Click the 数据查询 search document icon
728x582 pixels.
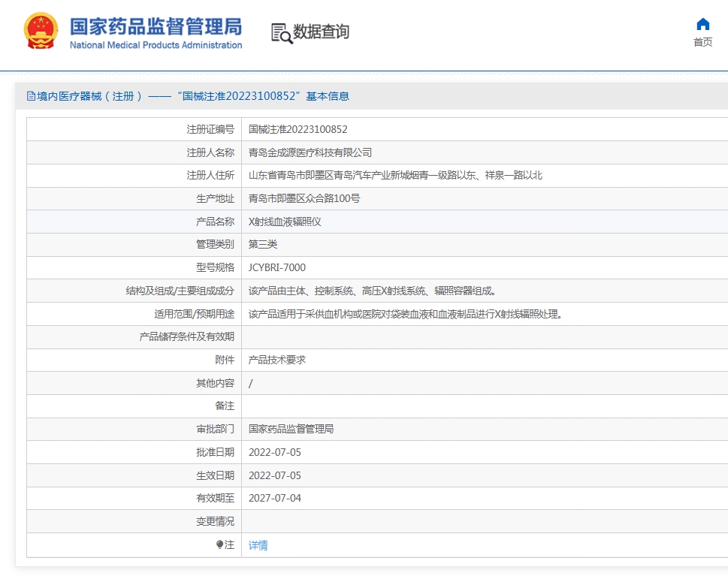282,33
